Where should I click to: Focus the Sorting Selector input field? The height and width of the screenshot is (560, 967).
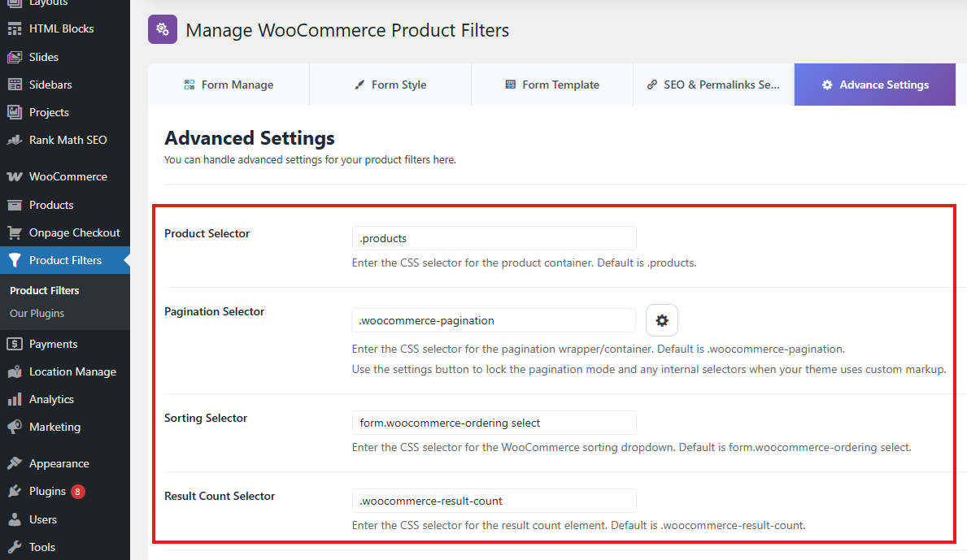[x=494, y=423]
